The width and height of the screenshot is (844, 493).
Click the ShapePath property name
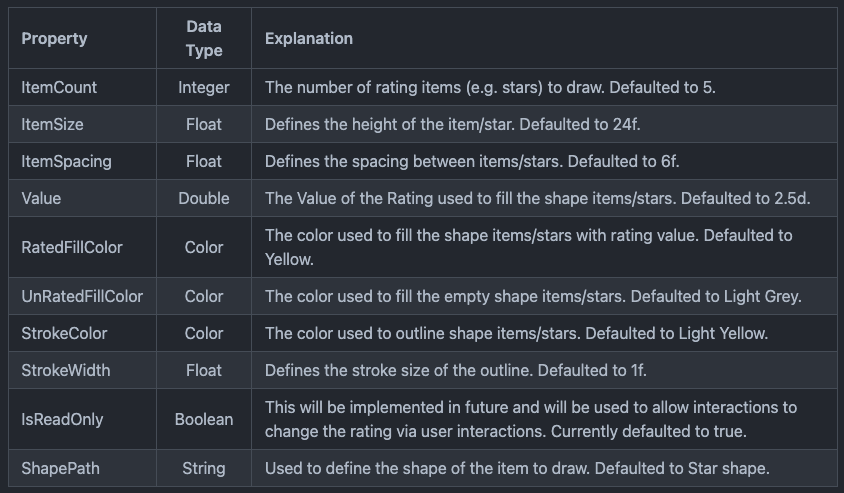pyautogui.click(x=60, y=468)
